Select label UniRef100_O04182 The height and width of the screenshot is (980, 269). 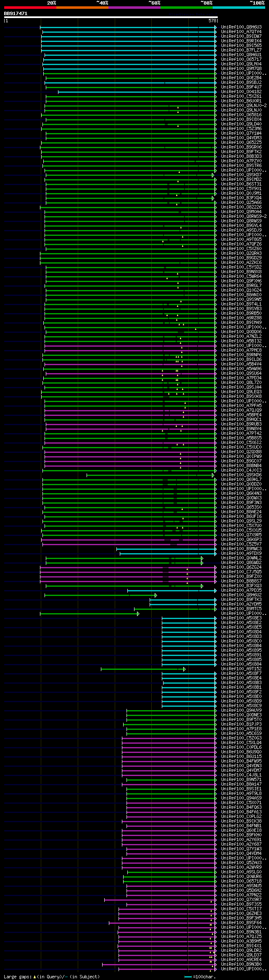[x=241, y=91]
